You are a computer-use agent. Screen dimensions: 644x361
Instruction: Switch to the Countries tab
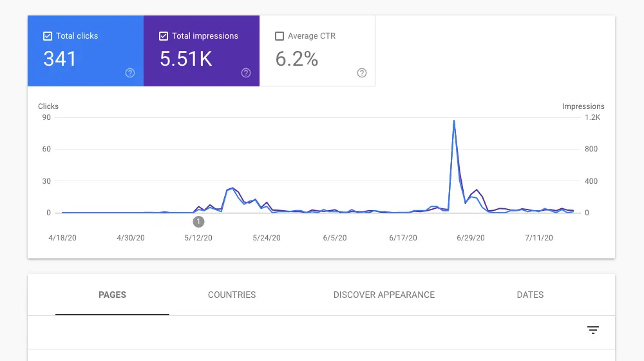(x=232, y=295)
